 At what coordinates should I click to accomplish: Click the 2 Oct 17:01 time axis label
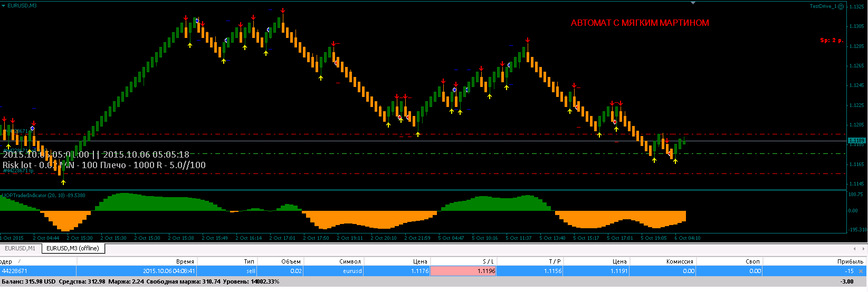click(x=282, y=238)
